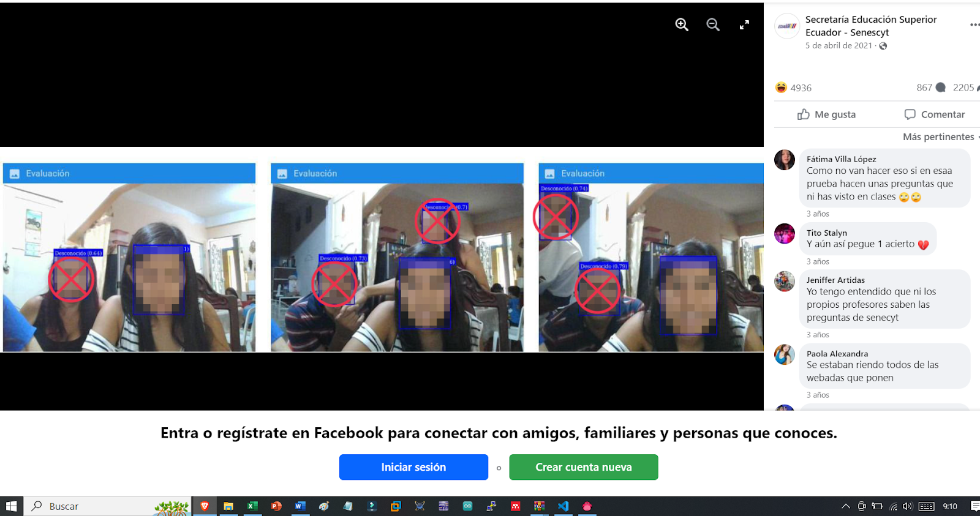
Task: Click the 3 años timestamp under Tito Stalyn's comment
Action: click(818, 262)
